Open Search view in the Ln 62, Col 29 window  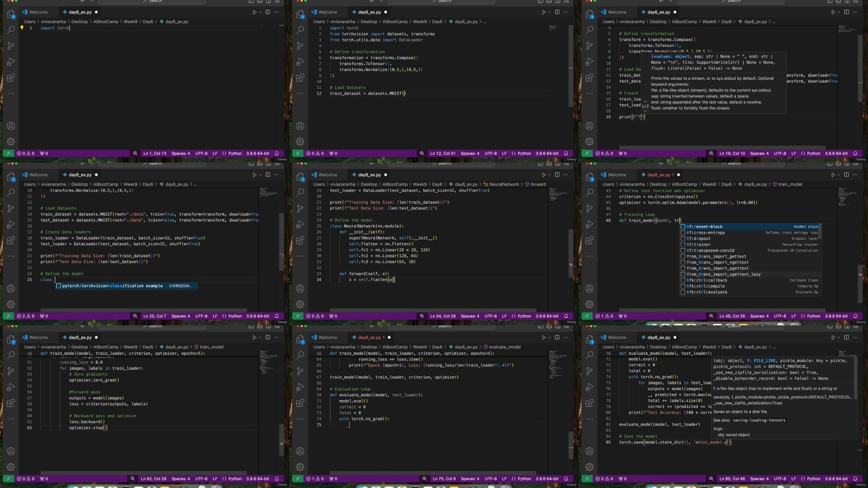11,355
